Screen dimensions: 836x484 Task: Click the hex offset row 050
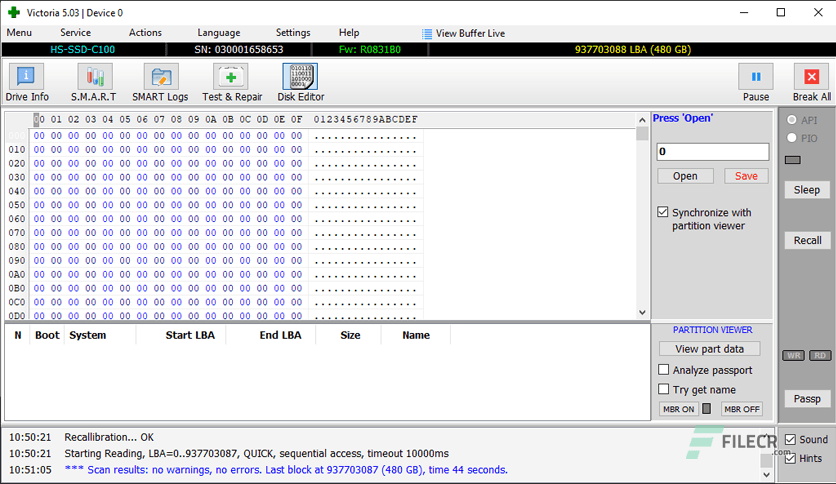[17, 205]
